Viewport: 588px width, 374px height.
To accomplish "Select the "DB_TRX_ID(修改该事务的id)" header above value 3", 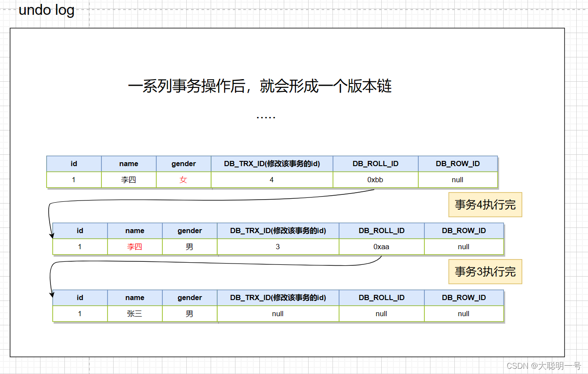I will tap(278, 231).
